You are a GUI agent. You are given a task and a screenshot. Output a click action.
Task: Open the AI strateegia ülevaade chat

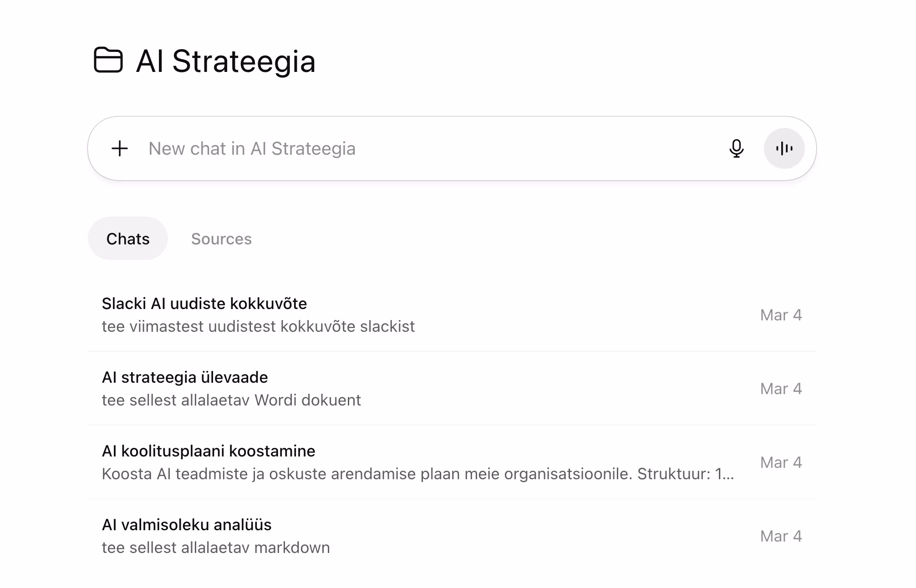click(x=185, y=377)
